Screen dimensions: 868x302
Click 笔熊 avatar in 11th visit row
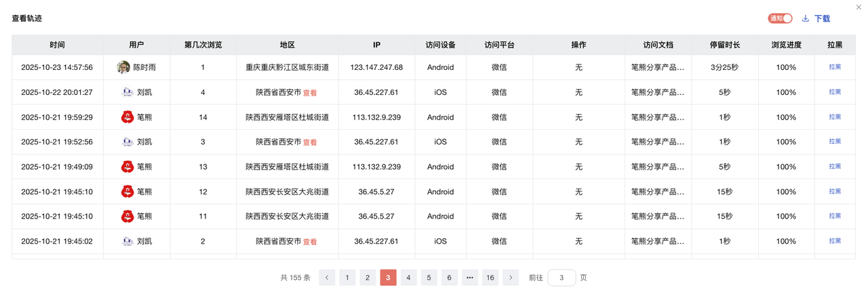127,216
